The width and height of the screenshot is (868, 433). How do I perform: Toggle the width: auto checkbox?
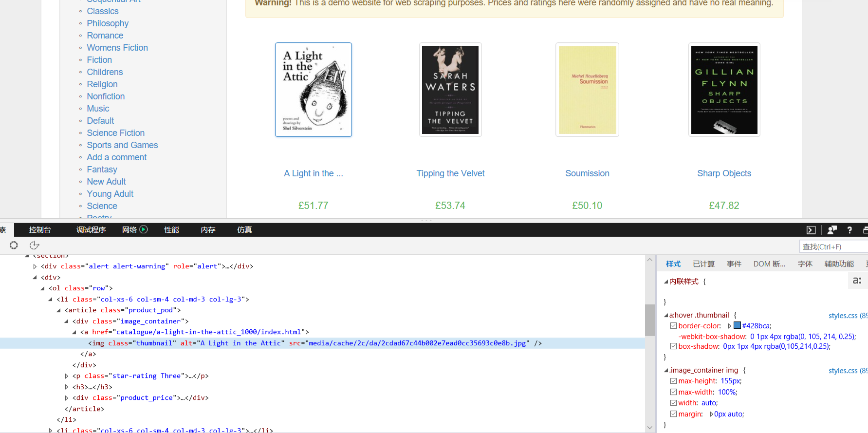(x=674, y=403)
